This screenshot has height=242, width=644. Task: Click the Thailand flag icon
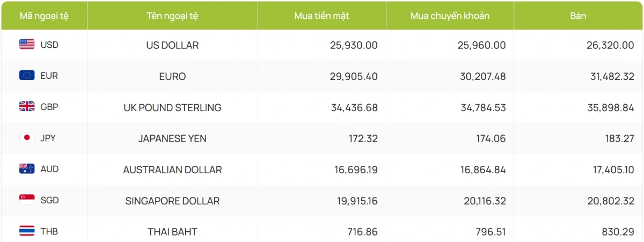click(x=27, y=231)
